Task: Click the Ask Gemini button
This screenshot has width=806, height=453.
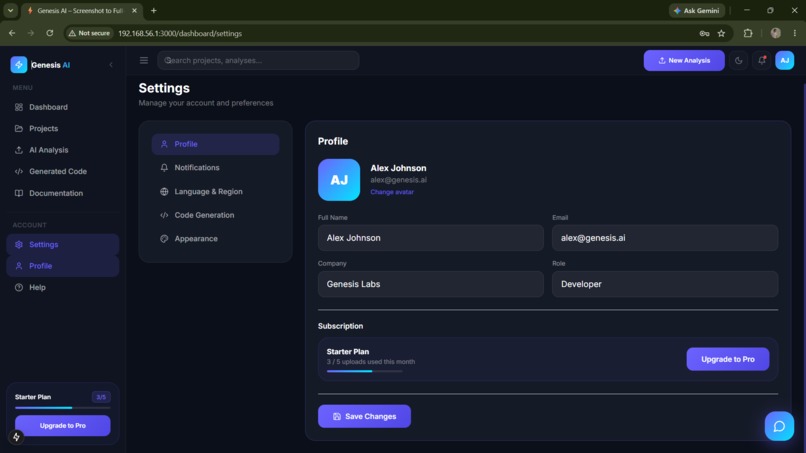Action: (697, 11)
